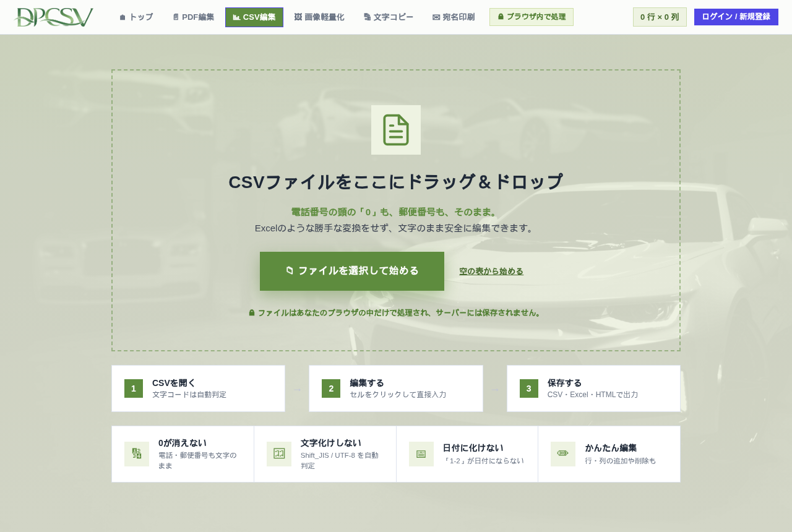
Task: Click the CSVを開く step card
Action: [x=198, y=388]
